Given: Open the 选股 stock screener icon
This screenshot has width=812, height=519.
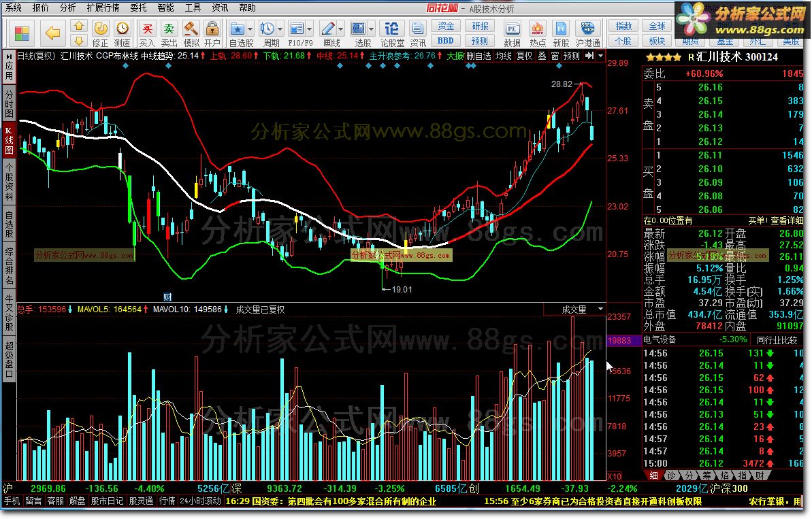Looking at the screenshot, I should point(359,29).
